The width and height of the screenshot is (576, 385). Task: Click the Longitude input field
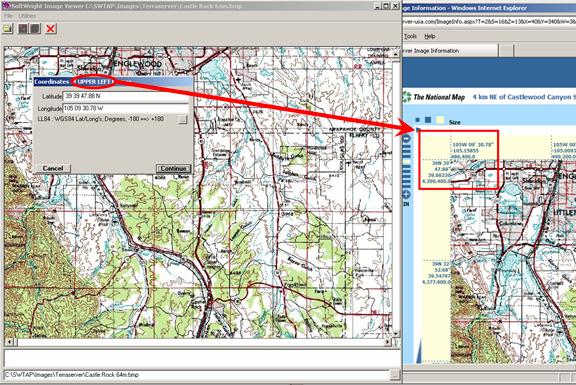tap(126, 108)
